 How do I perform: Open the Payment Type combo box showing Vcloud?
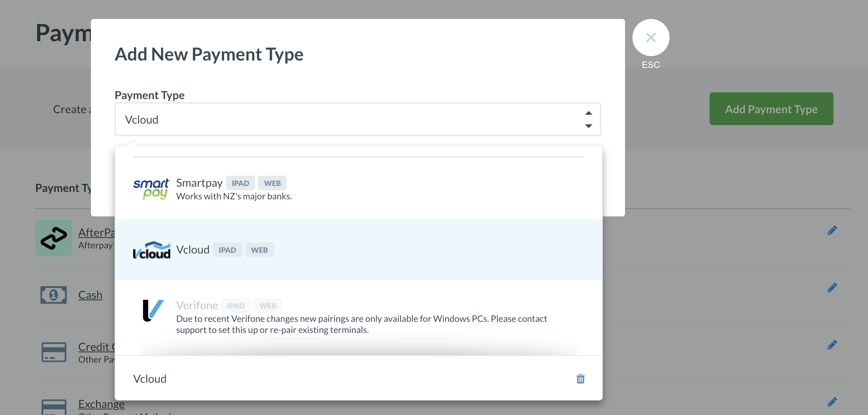coord(358,120)
